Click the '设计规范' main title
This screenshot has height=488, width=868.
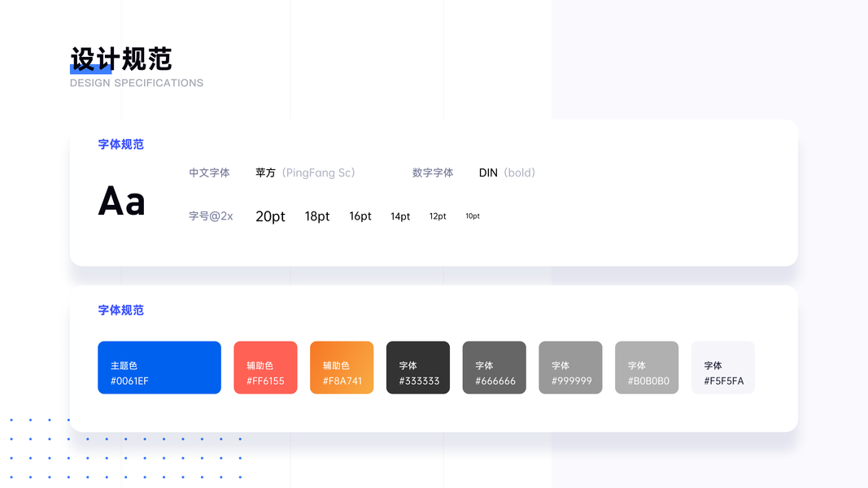[x=121, y=59]
